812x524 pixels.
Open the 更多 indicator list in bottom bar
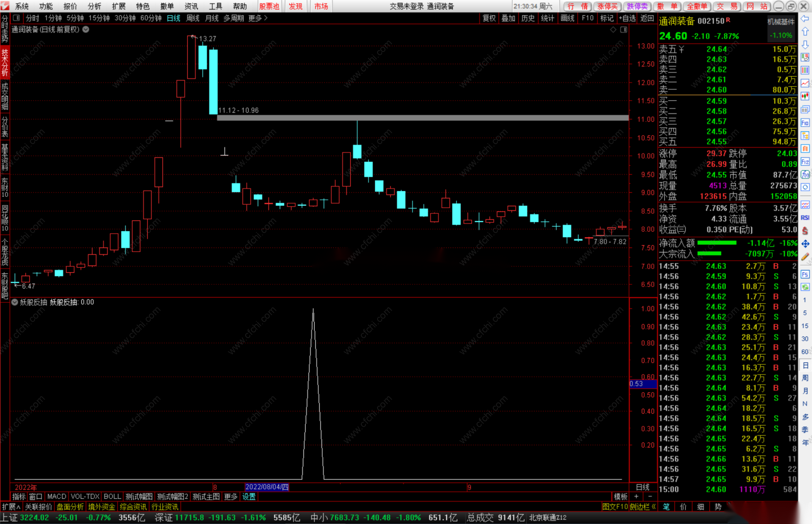coord(231,496)
